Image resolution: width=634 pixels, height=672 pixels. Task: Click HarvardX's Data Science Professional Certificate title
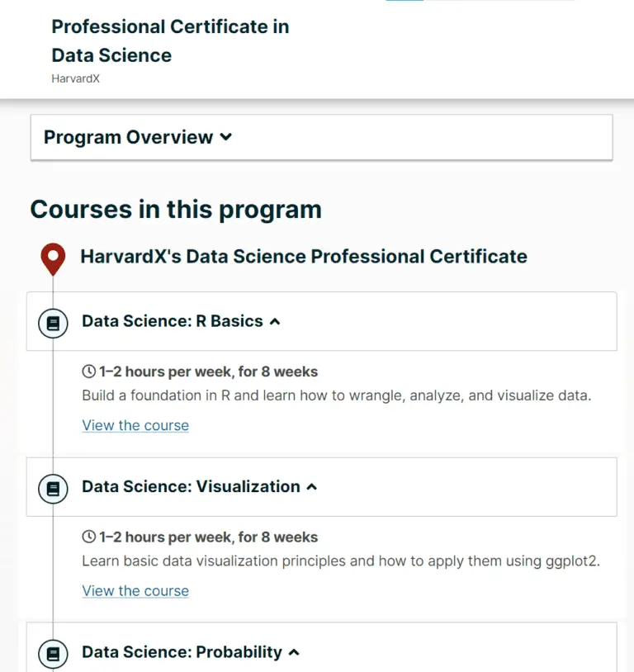[302, 256]
